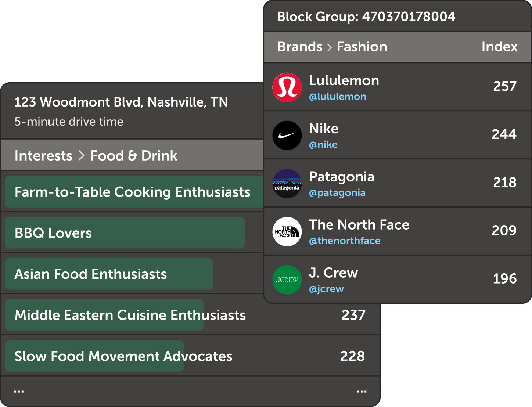532x407 pixels.
Task: Click the 123 Woodmont Blvd address header
Action: (121, 102)
